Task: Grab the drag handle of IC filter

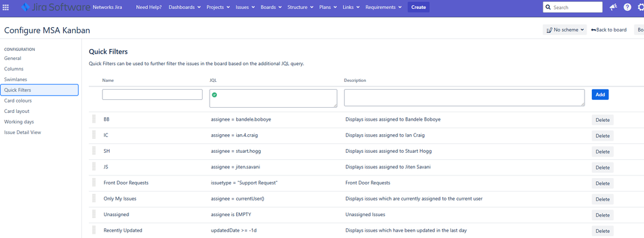Action: pyautogui.click(x=94, y=135)
